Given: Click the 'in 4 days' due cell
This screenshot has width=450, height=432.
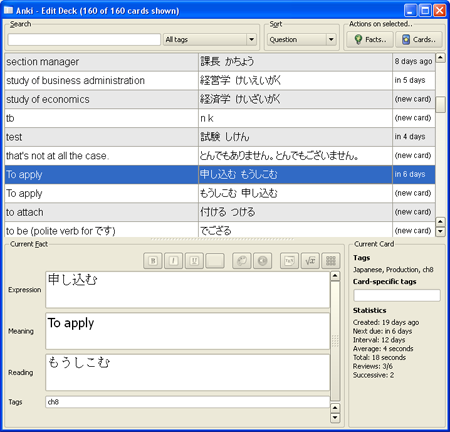Looking at the screenshot, I should point(414,137).
